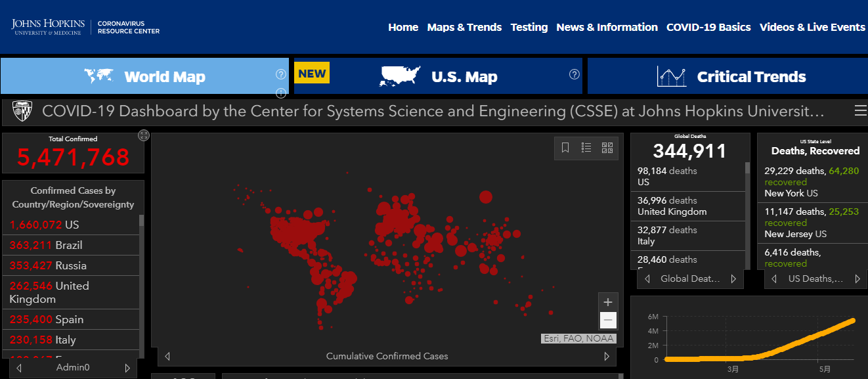The image size is (868, 379).
Task: Open News & Information menu
Action: (x=607, y=27)
